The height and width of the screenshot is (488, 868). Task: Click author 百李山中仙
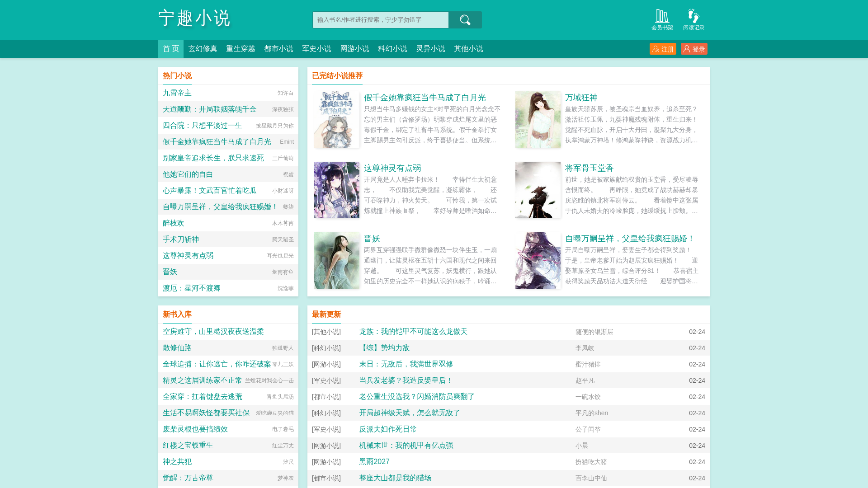click(x=591, y=478)
